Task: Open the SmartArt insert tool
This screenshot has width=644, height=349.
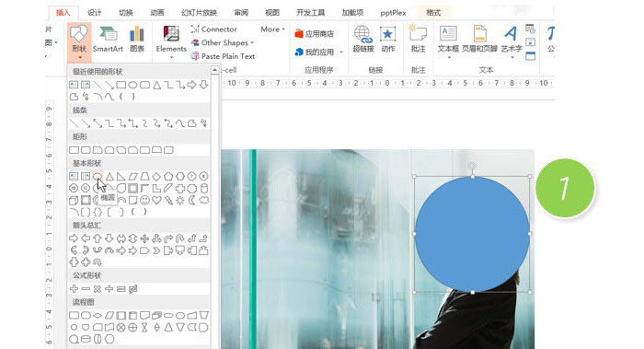Action: click(x=108, y=39)
